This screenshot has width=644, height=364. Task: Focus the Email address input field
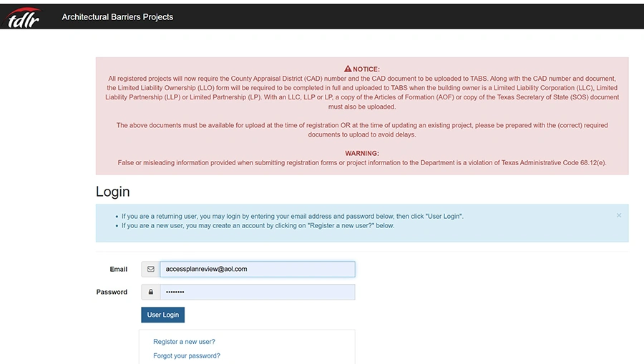257,270
